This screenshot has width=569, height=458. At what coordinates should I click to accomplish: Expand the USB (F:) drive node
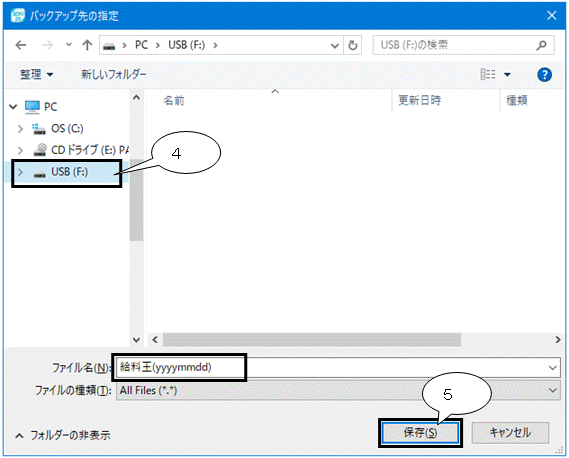click(x=20, y=172)
